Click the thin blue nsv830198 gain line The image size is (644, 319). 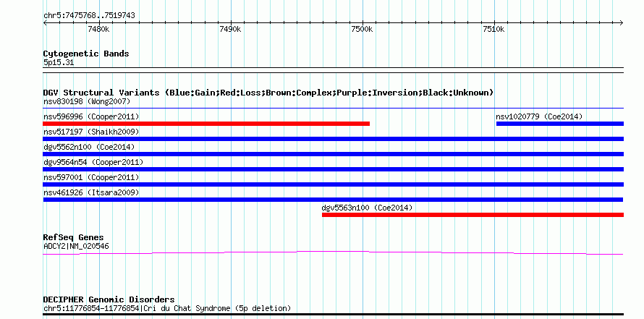pyautogui.click(x=333, y=109)
